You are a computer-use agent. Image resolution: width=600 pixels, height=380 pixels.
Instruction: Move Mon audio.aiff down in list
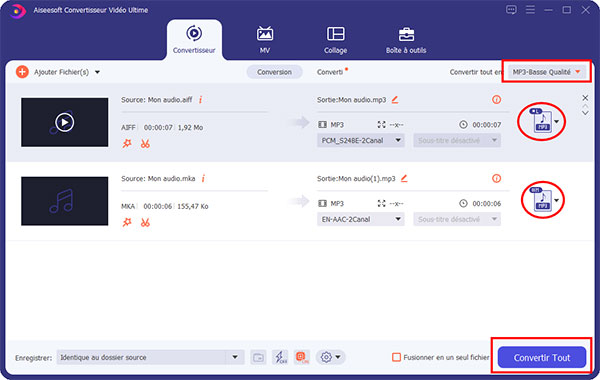point(585,113)
